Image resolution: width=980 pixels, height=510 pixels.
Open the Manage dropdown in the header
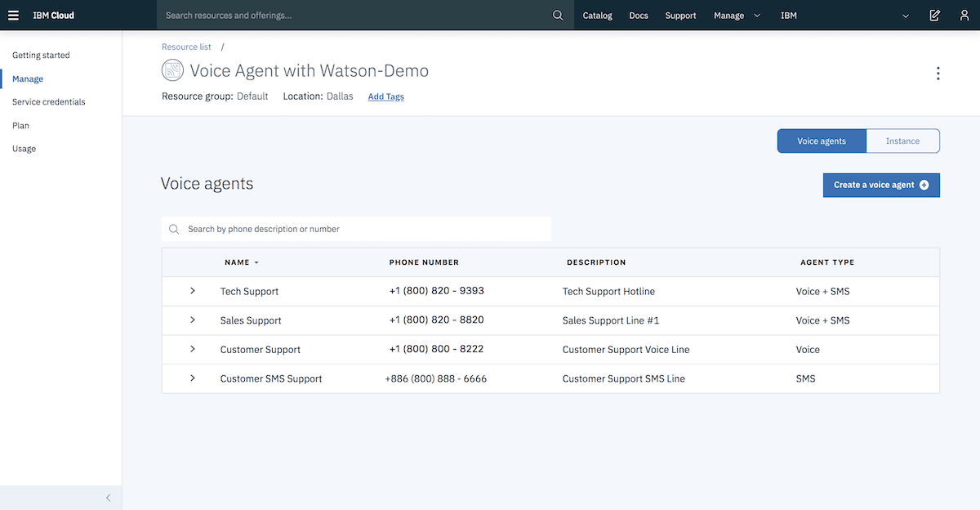click(737, 16)
